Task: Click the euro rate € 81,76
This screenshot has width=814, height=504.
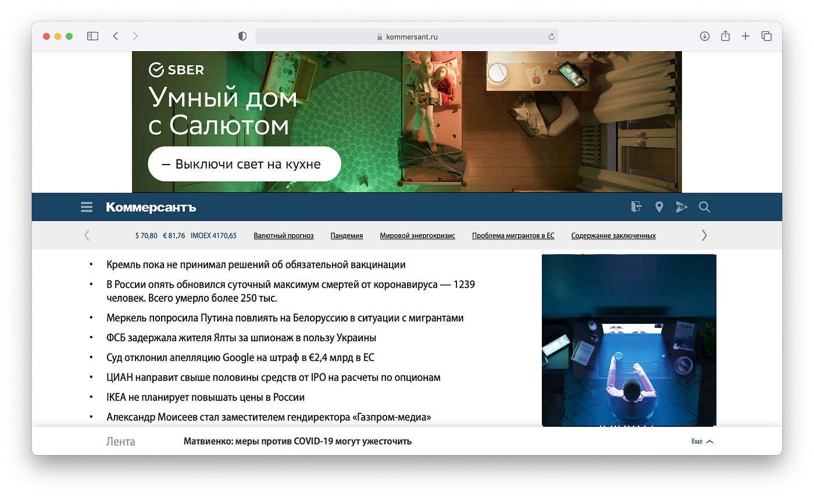Action: [x=174, y=235]
